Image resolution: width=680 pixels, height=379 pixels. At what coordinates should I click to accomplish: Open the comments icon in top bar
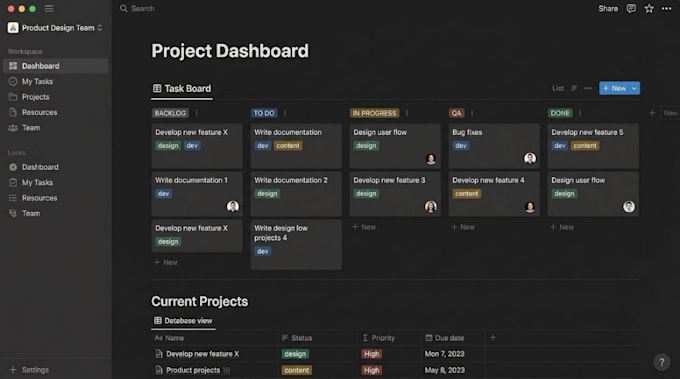[631, 9]
